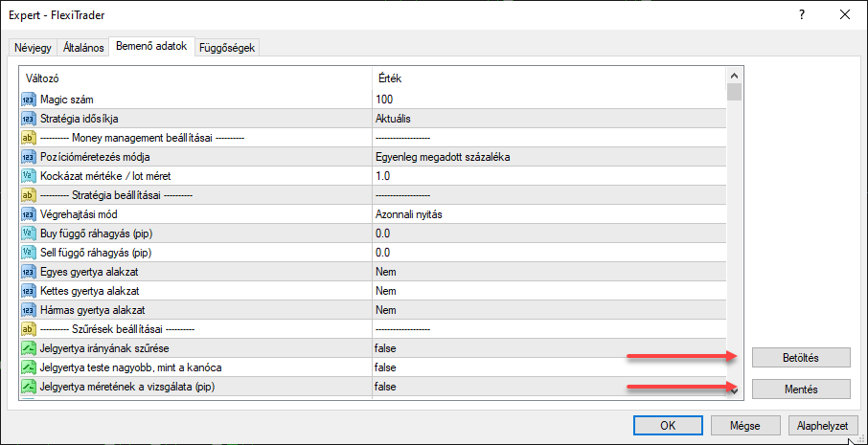Cancel with the Mégse button

(x=744, y=426)
